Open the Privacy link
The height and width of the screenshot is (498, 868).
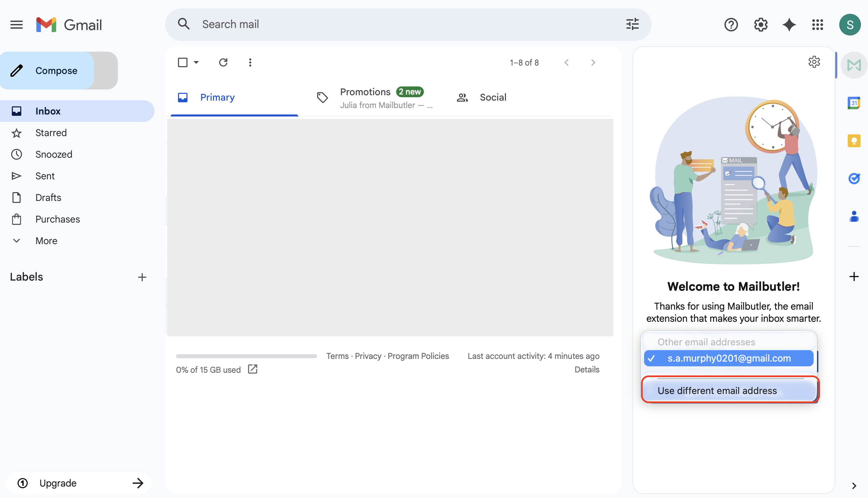coord(368,356)
